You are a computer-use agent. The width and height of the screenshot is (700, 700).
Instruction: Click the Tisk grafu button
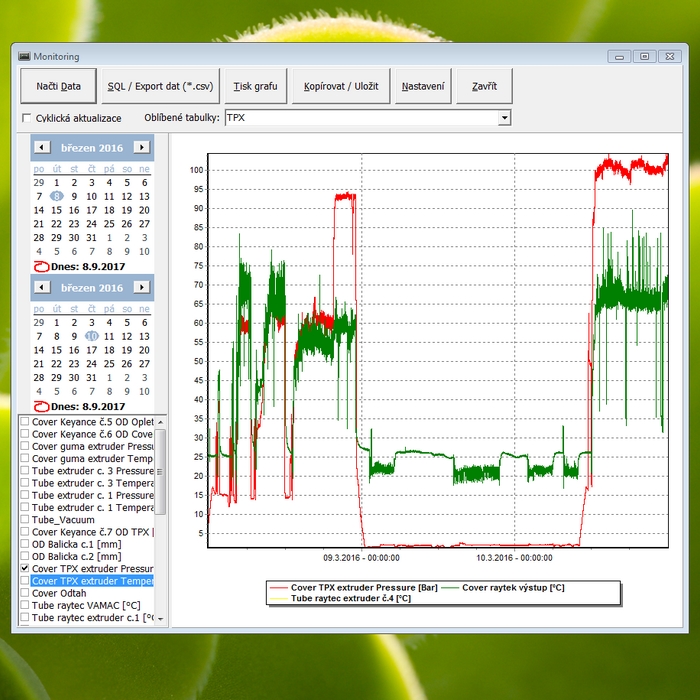click(x=256, y=86)
